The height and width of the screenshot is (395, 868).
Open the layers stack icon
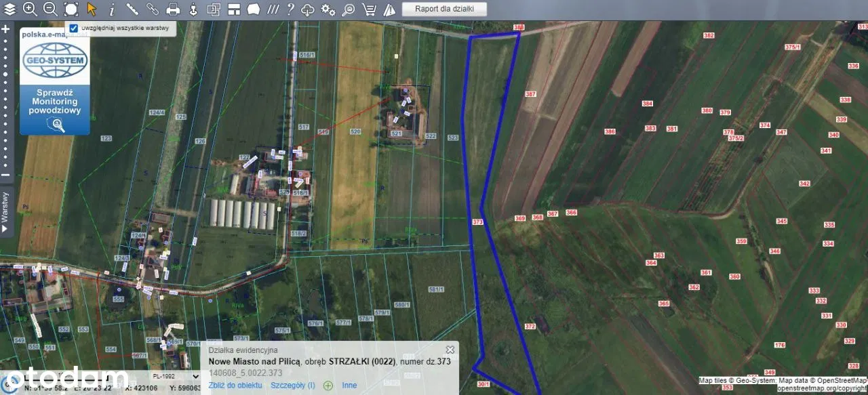[x=9, y=9]
